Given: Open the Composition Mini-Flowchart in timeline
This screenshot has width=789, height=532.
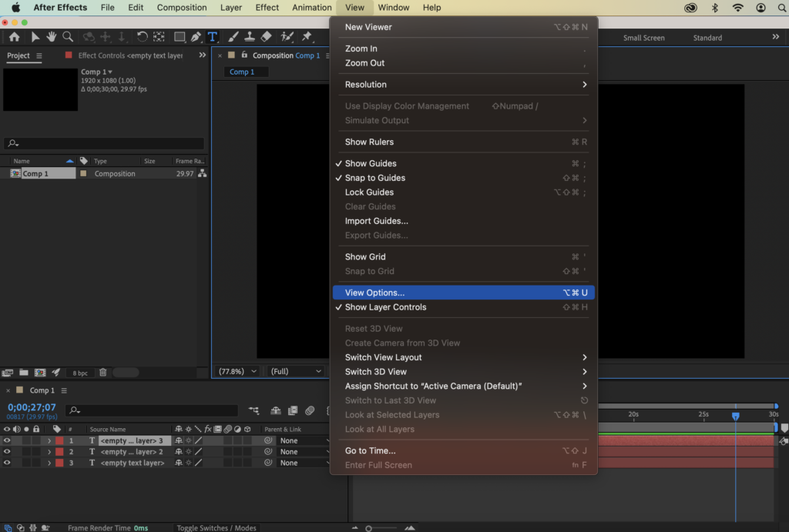Looking at the screenshot, I should (254, 411).
